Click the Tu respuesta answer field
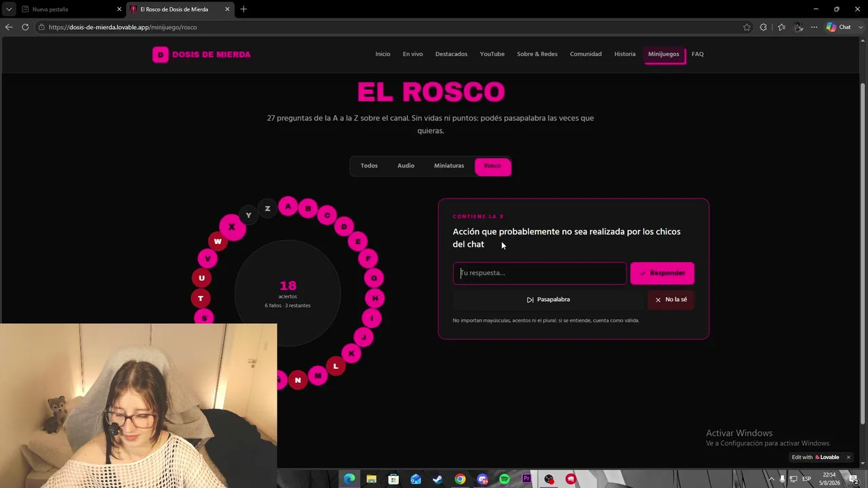This screenshot has width=868, height=488. coord(540,273)
